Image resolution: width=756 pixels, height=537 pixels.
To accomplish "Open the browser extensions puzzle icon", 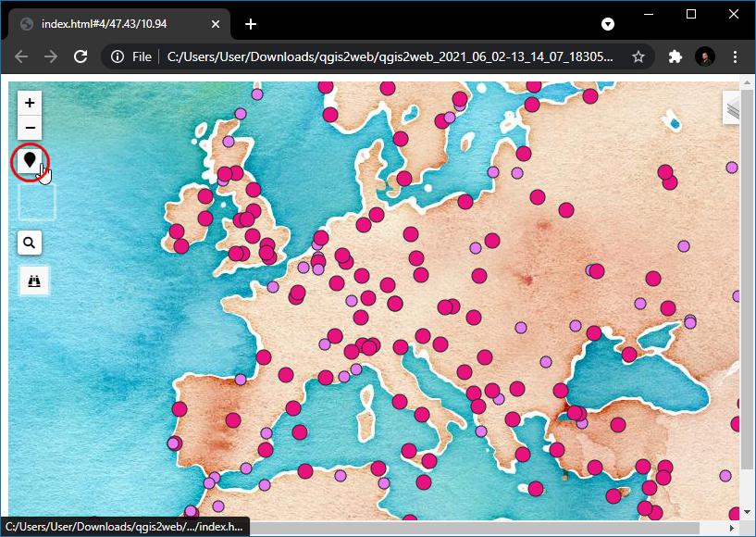I will tap(675, 56).
